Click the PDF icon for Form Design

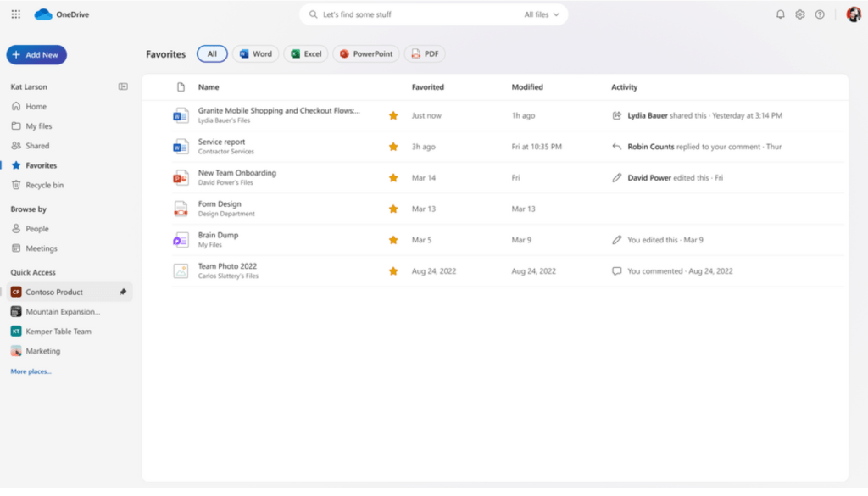[x=181, y=209]
